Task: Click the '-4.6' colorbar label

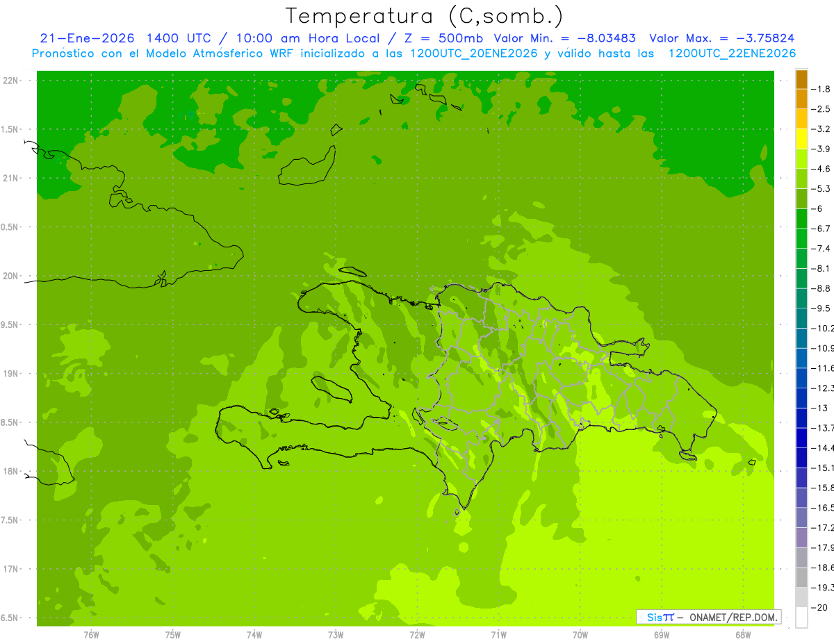Action: 822,169
